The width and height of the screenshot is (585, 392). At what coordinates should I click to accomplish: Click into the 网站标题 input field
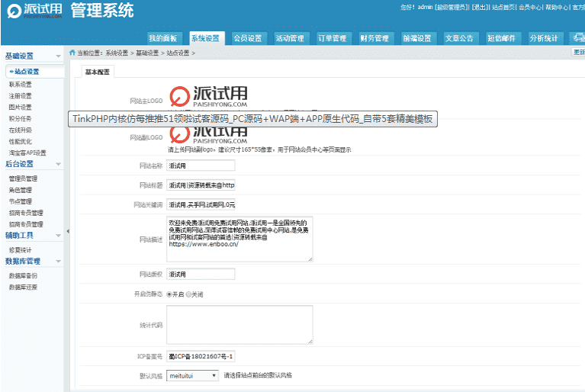[x=201, y=185]
